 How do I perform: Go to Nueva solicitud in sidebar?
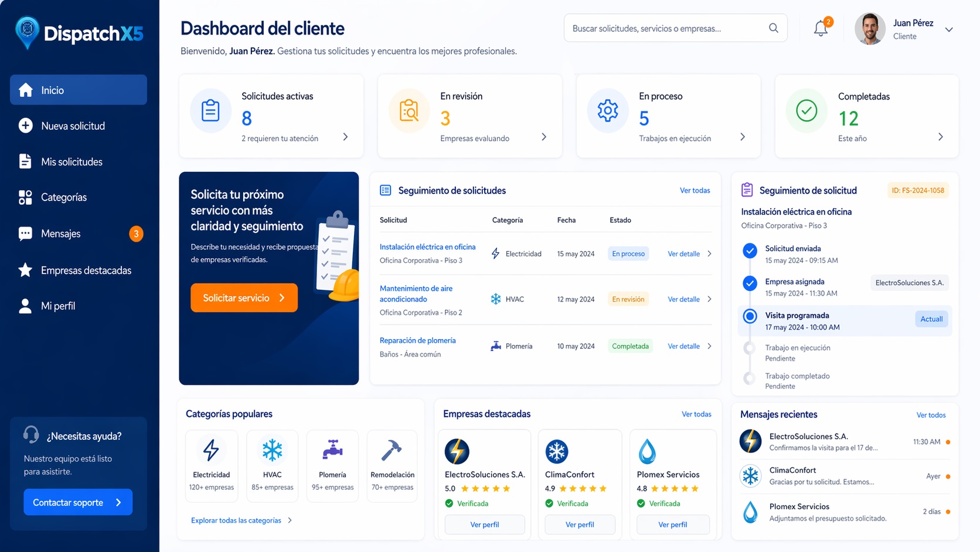73,126
